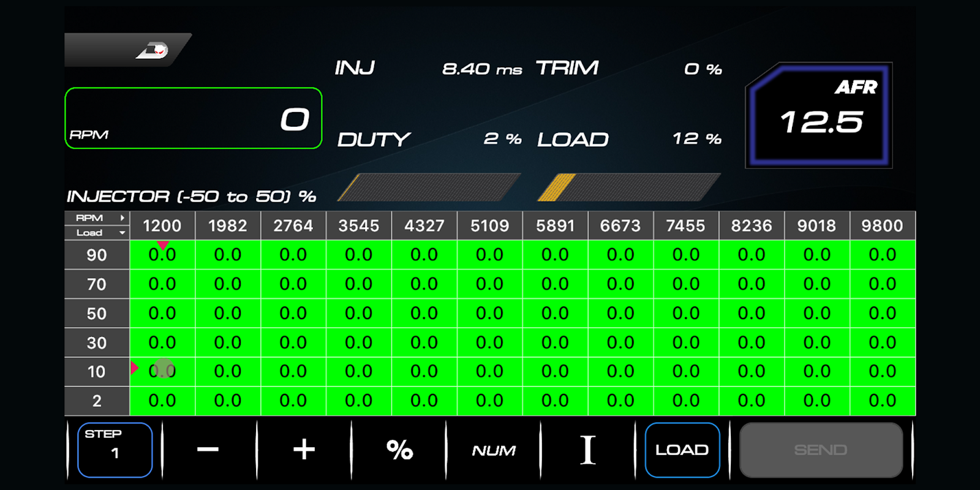The image size is (980, 490).
Task: Select cell at load 2, 9800 RPM
Action: pyautogui.click(x=883, y=401)
